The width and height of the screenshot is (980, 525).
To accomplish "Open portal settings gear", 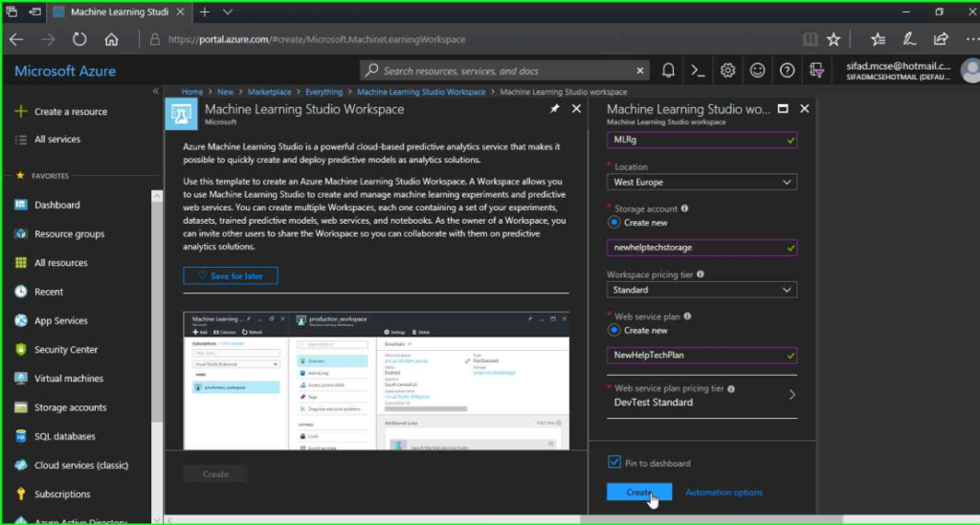I will (727, 71).
